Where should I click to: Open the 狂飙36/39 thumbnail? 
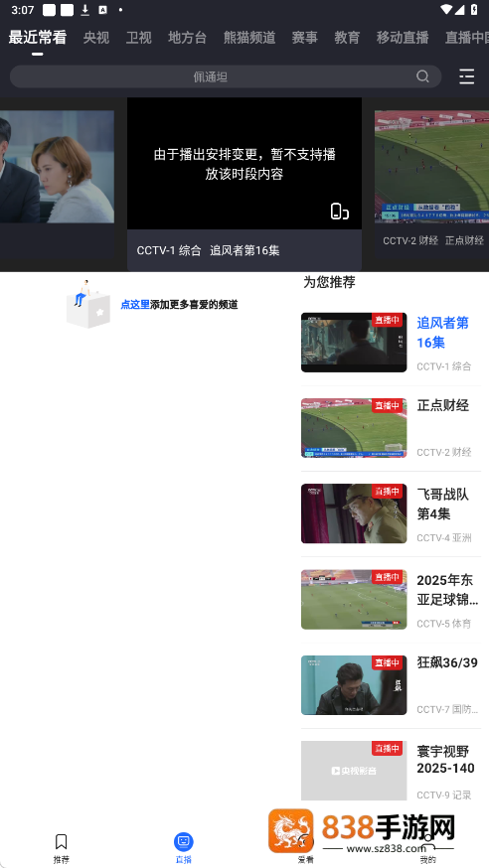point(354,685)
